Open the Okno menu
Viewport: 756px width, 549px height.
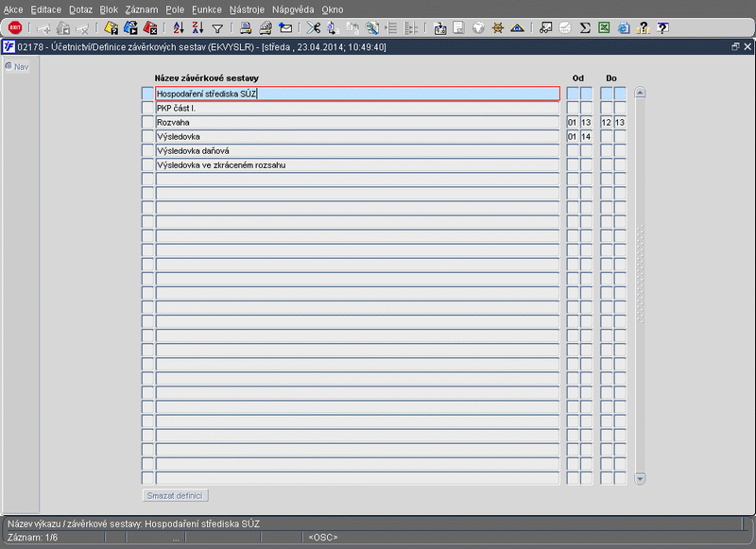point(333,9)
